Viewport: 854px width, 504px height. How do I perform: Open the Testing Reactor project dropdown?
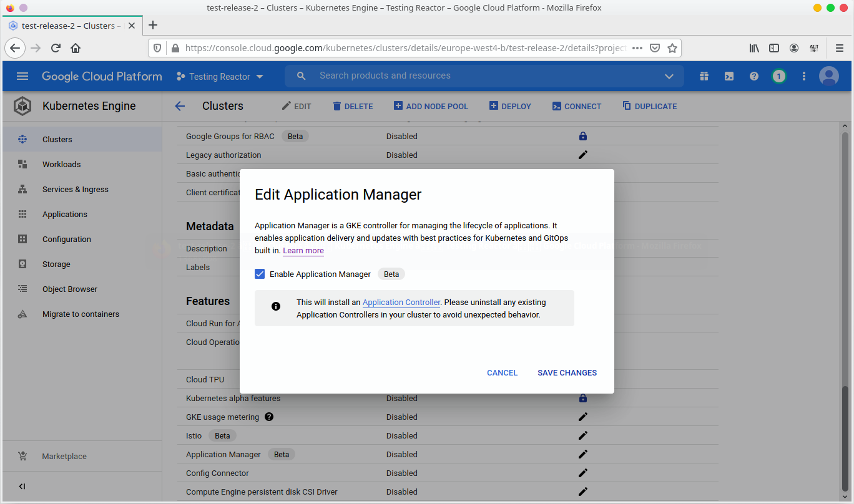[x=220, y=76]
